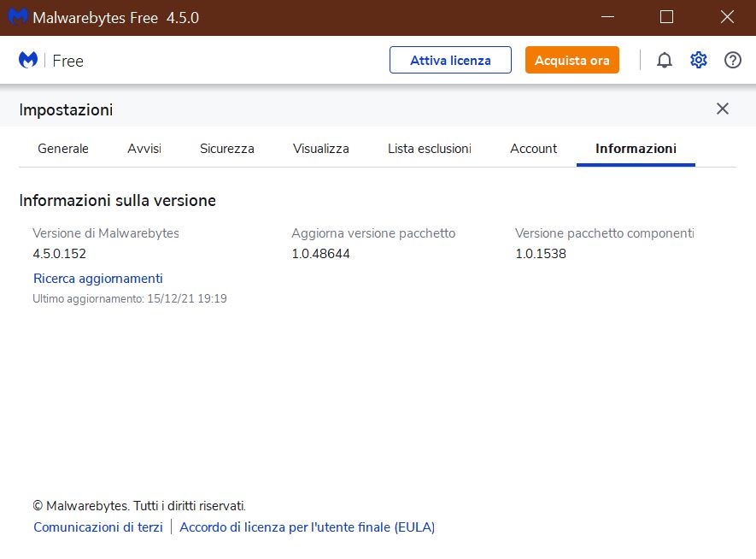The image size is (756, 559).
Task: Close the Malwarebytes window
Action: (x=727, y=17)
